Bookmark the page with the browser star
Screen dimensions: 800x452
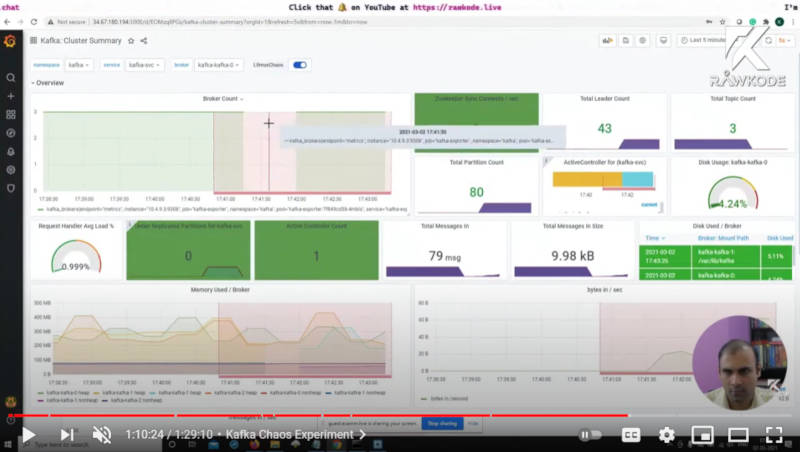tap(722, 22)
